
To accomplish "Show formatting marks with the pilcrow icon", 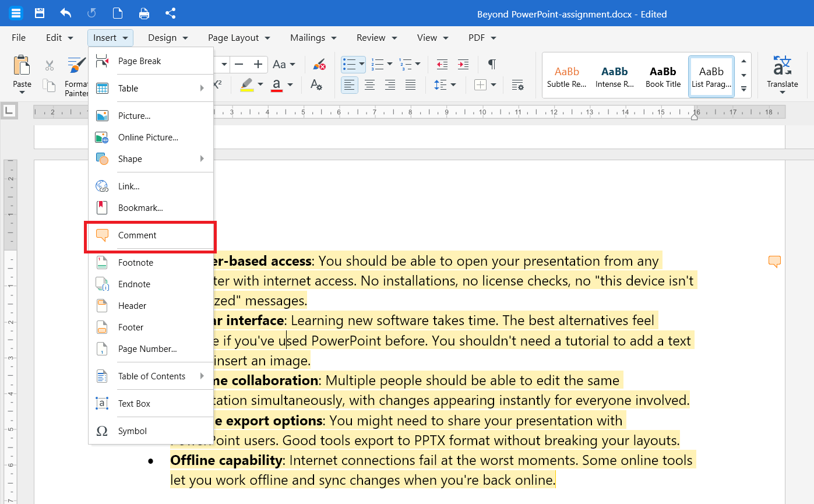I will (x=492, y=64).
